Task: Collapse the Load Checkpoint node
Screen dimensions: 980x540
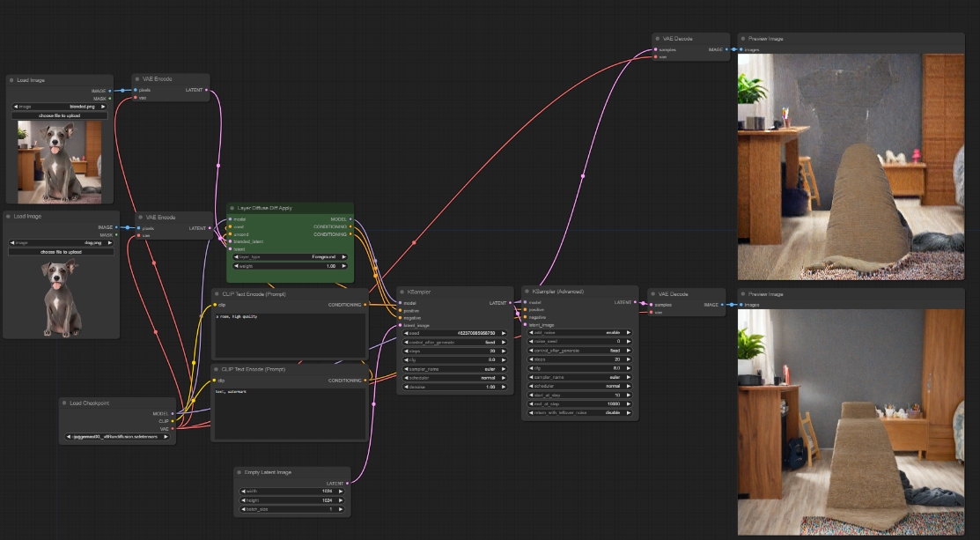Action: [64, 403]
